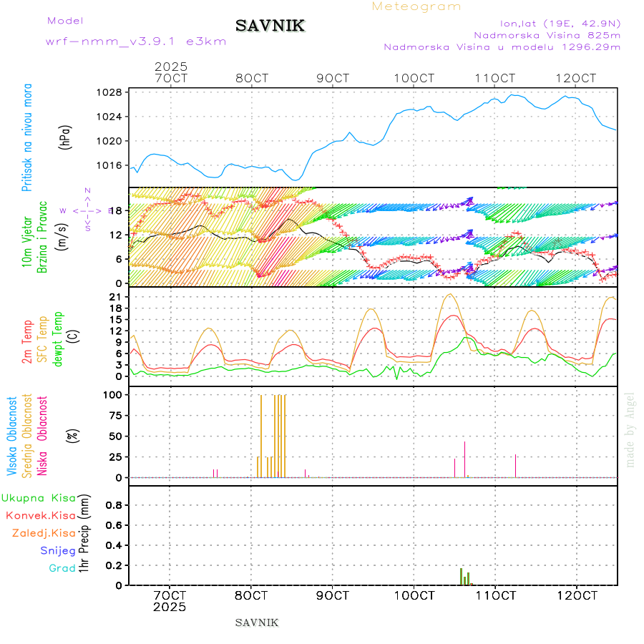Select the dewpt Temp legend label
Viewport: 644px width, 644px height.
click(x=59, y=338)
